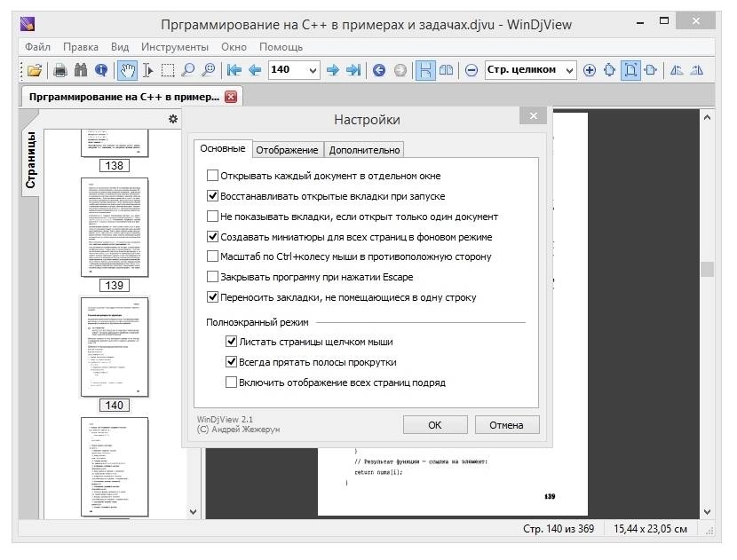Click the Open file folder icon
The width and height of the screenshot is (737, 560).
tap(35, 70)
